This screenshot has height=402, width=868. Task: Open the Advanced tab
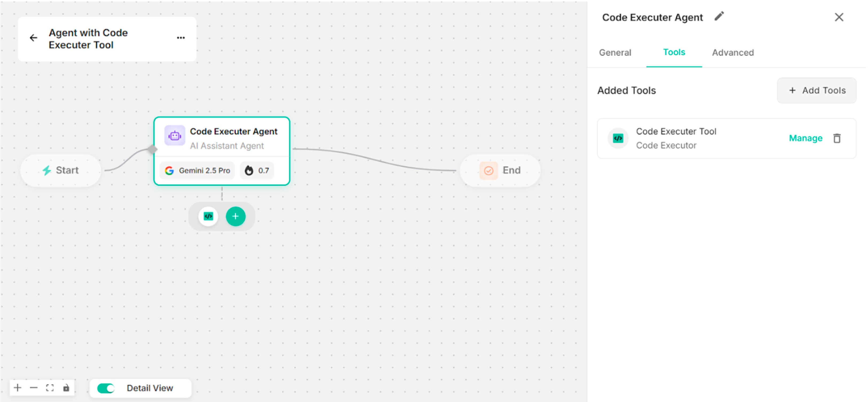(733, 53)
